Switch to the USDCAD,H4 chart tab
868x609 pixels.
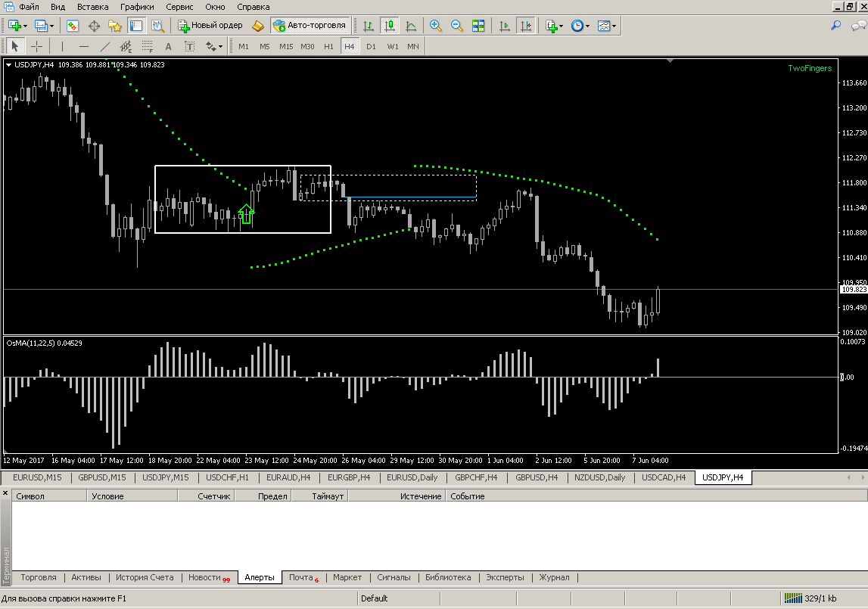pyautogui.click(x=663, y=477)
